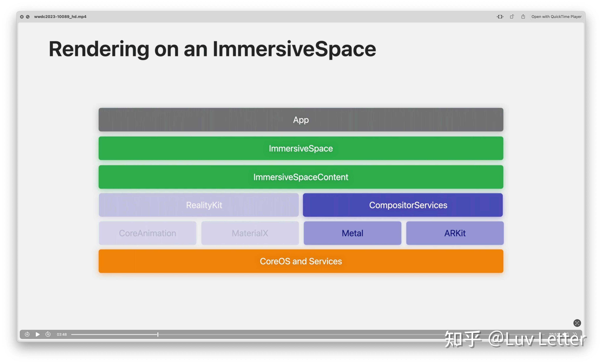Screen dimensions: 602x364
Task: Click the CoreOS and Services orange bar
Action: tap(301, 261)
